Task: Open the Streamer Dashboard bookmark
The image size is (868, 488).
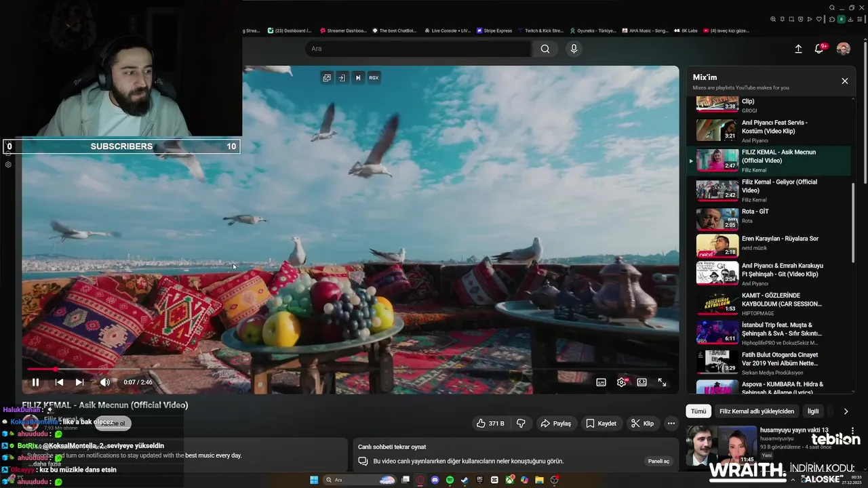Action: (342, 30)
